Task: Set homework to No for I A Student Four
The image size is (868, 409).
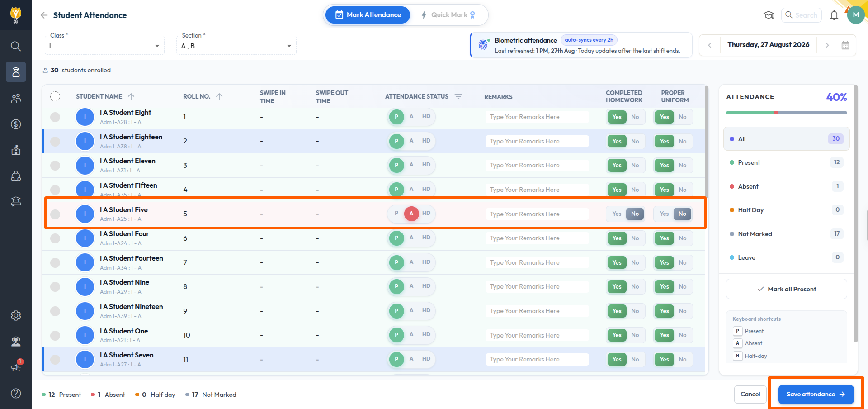Action: point(635,238)
